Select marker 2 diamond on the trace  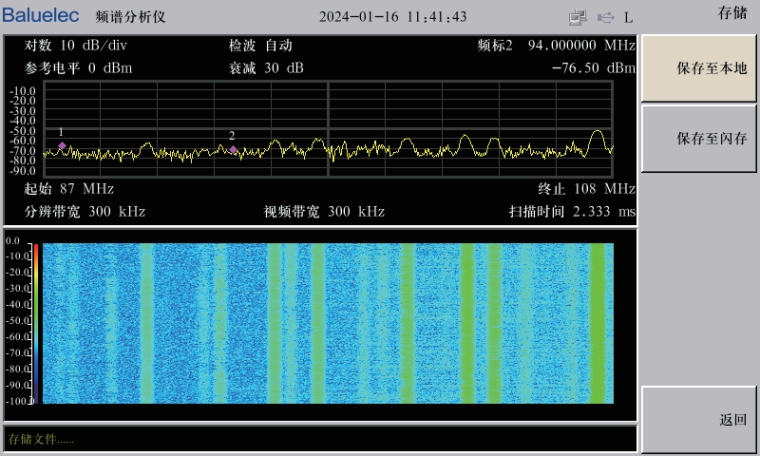click(233, 150)
